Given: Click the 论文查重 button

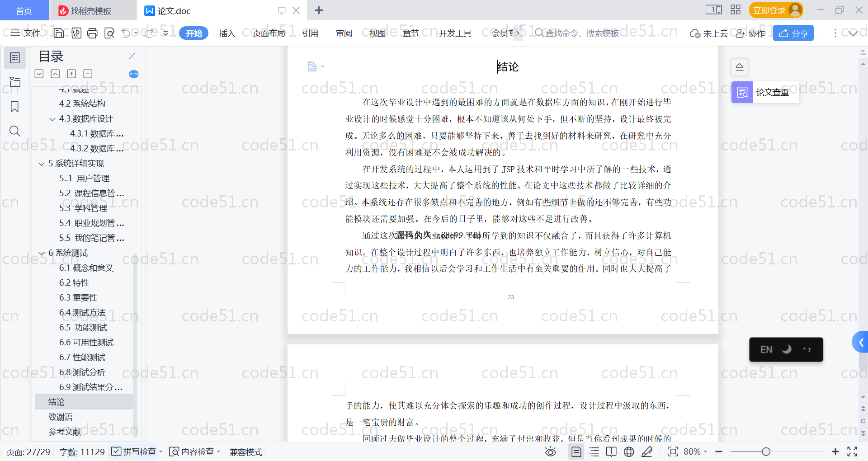Looking at the screenshot, I should point(765,92).
